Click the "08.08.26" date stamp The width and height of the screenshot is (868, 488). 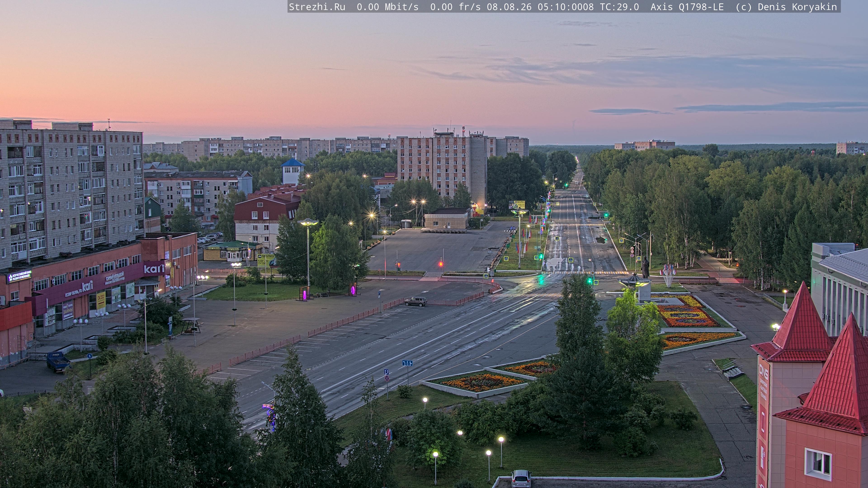pyautogui.click(x=509, y=7)
